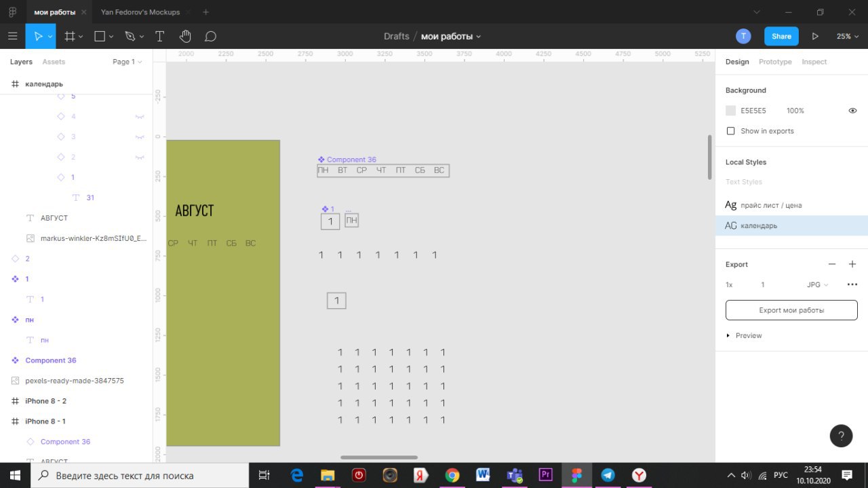Remove export setting with minus icon
The image size is (868, 488).
click(x=832, y=264)
